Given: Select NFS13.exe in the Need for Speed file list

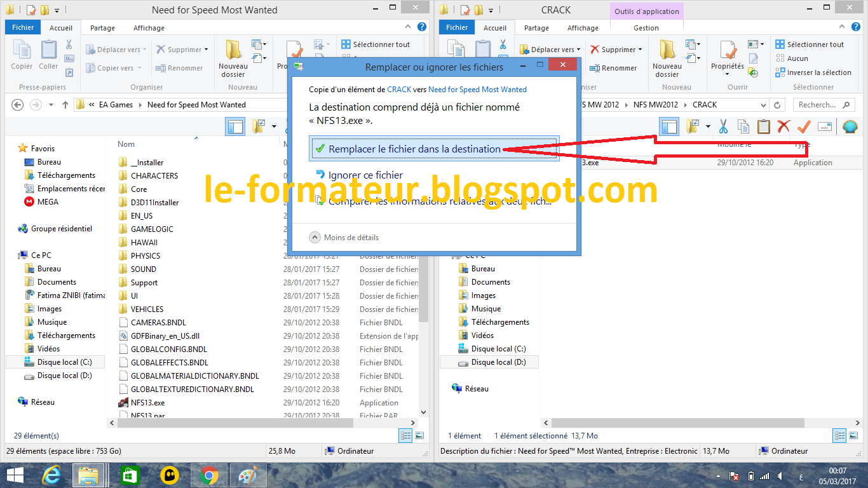Looking at the screenshot, I should [147, 402].
